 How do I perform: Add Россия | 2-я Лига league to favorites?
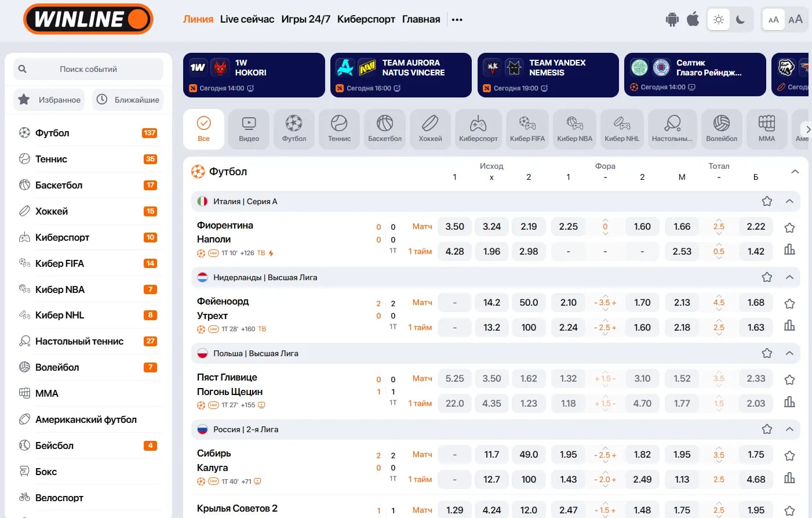[x=767, y=429]
